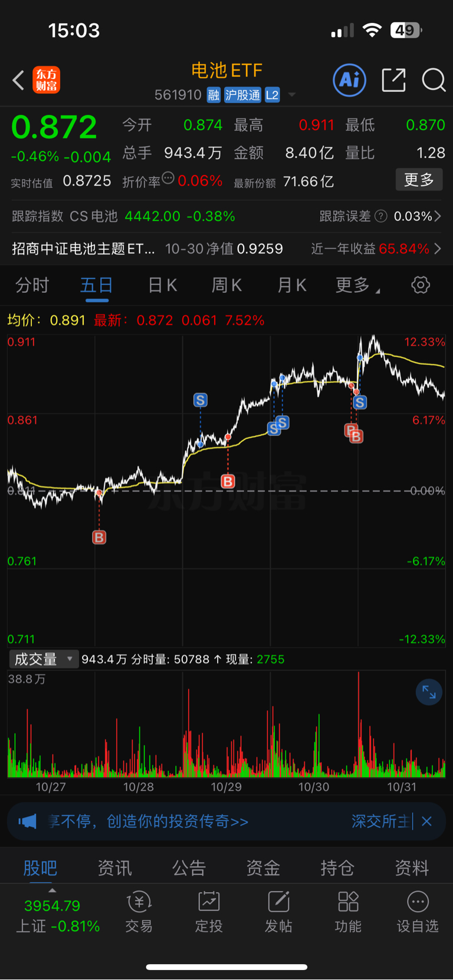Open the chart settings gear icon
453x980 pixels.
421,285
